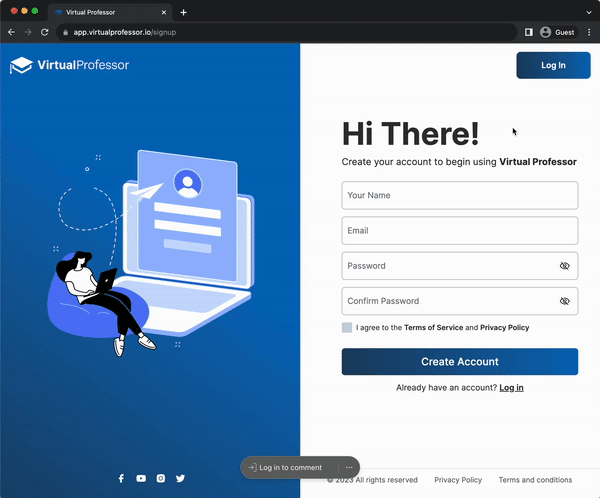Open the Guest profile menu
The width and height of the screenshot is (600, 498).
pos(557,32)
